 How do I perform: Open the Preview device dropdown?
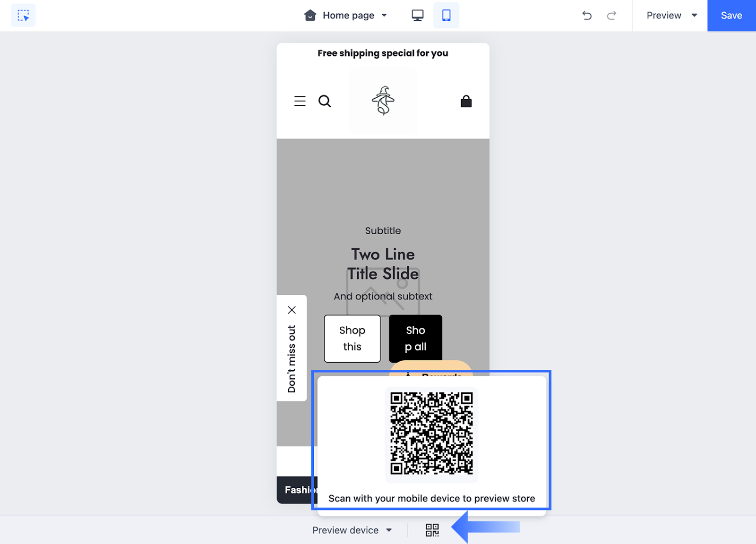pos(352,530)
